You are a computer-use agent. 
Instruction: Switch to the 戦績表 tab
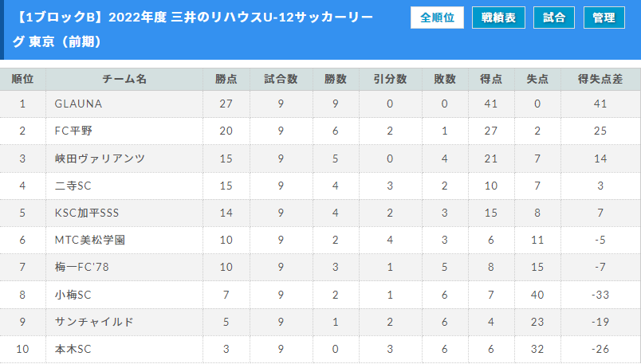[498, 18]
